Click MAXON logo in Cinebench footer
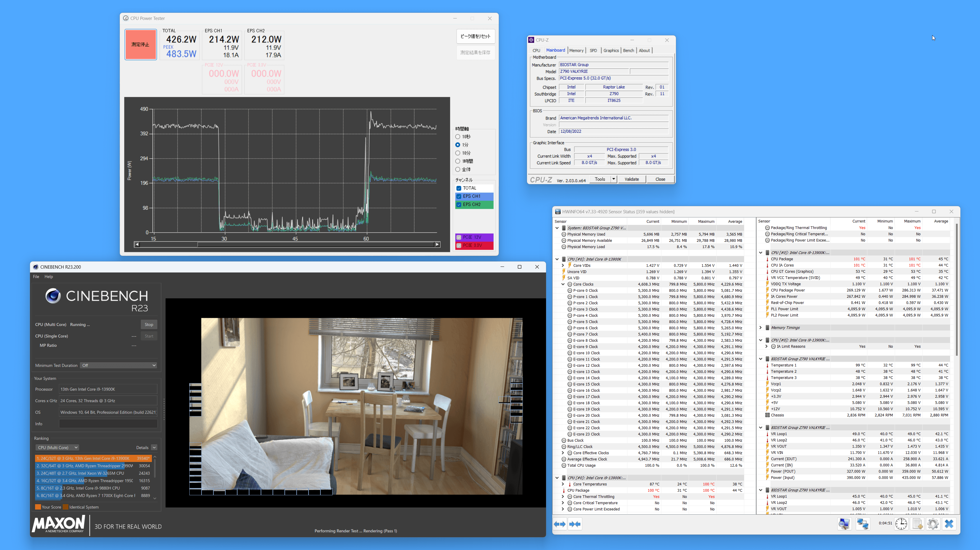The width and height of the screenshot is (980, 550). pyautogui.click(x=59, y=524)
